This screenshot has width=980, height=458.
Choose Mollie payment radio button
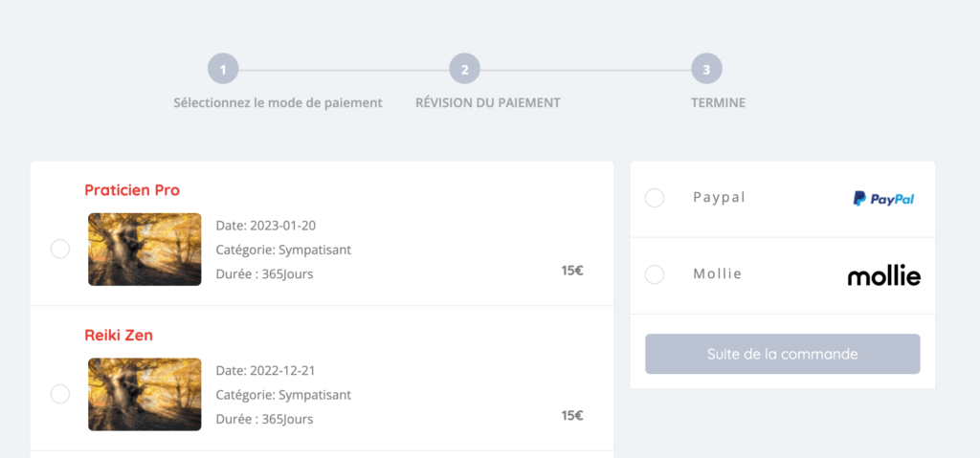(655, 274)
